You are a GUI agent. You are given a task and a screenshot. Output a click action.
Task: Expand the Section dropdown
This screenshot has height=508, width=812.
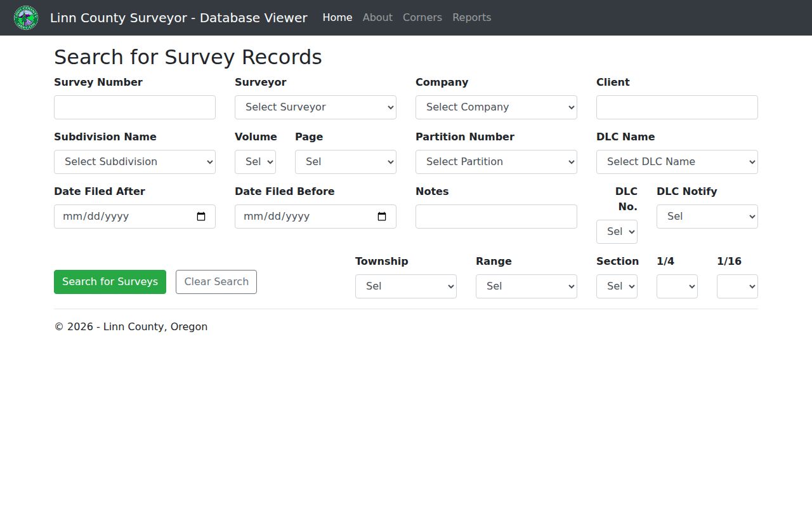617,286
